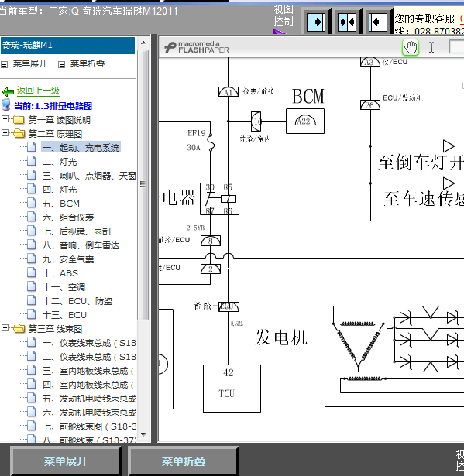Select the FlashPaper hand pan tool

(411, 47)
